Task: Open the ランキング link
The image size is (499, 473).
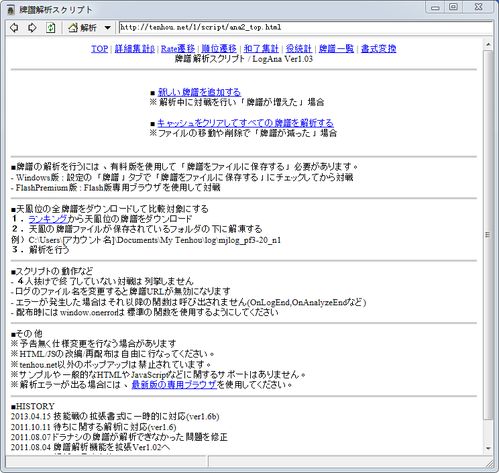Action: (x=48, y=219)
